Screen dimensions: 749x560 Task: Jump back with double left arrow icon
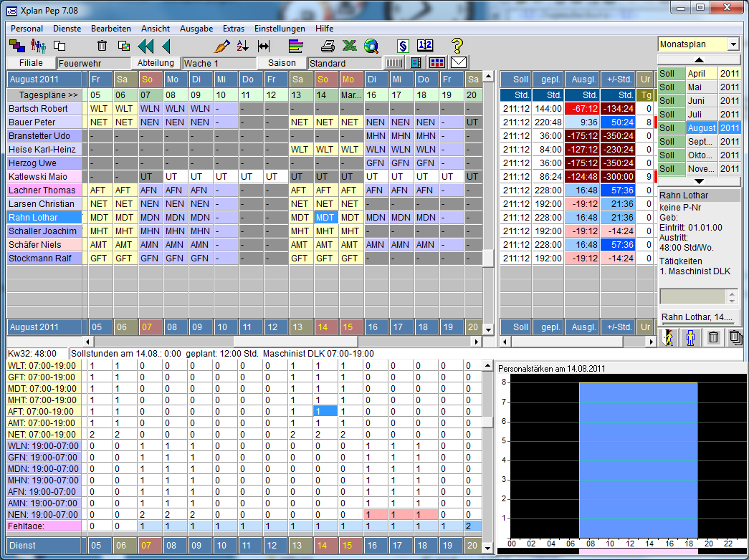click(x=145, y=46)
